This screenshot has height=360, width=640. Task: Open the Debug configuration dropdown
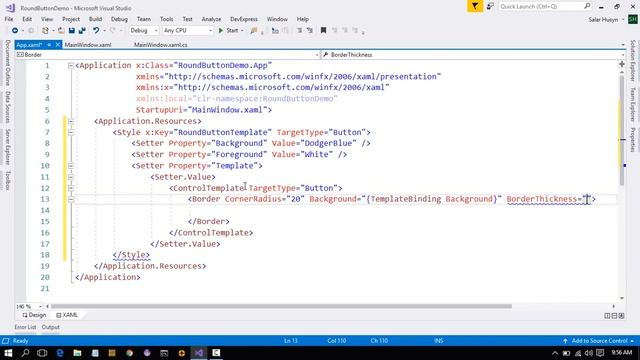click(144, 31)
